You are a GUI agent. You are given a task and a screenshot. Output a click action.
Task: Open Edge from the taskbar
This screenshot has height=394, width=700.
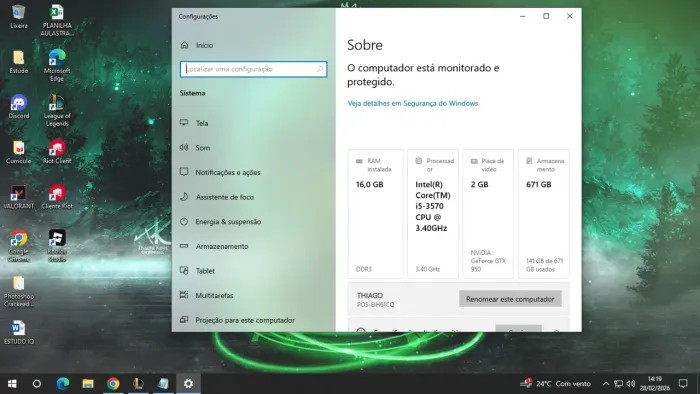[x=62, y=383]
